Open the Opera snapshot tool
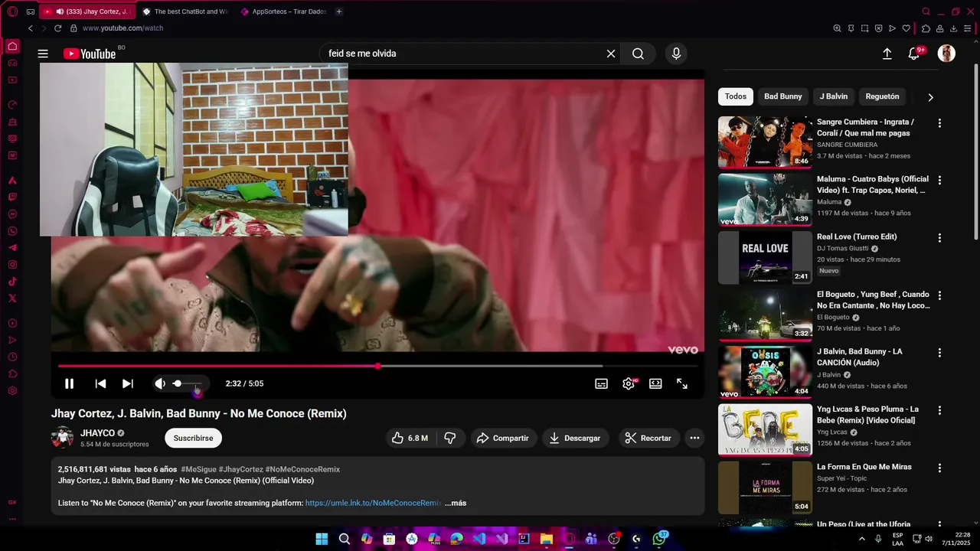980x551 pixels. [864, 28]
